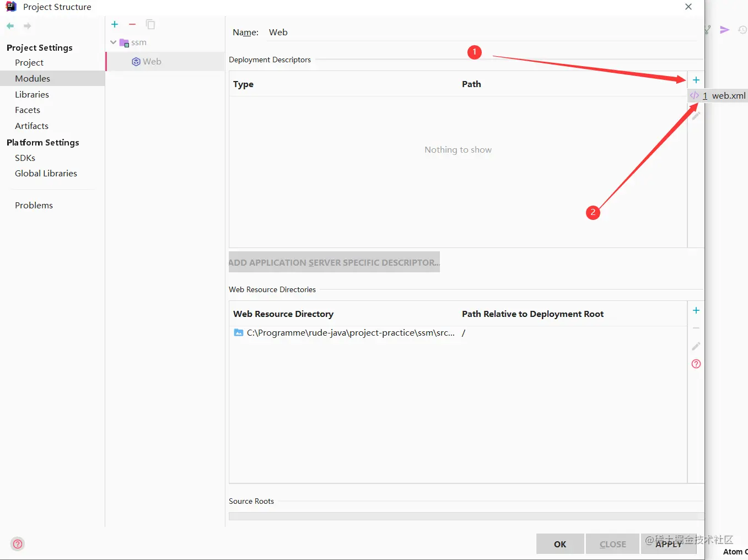Choose web.xml from the popup

pyautogui.click(x=718, y=96)
